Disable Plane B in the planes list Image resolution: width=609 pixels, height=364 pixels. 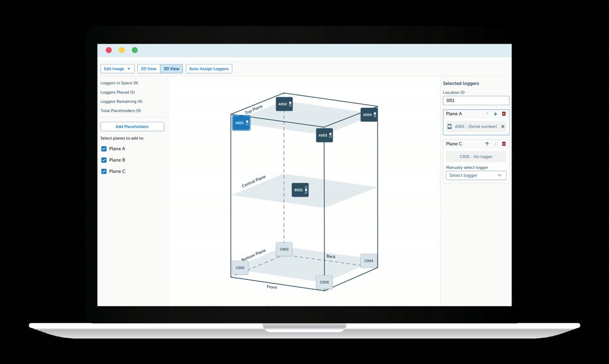pos(103,160)
